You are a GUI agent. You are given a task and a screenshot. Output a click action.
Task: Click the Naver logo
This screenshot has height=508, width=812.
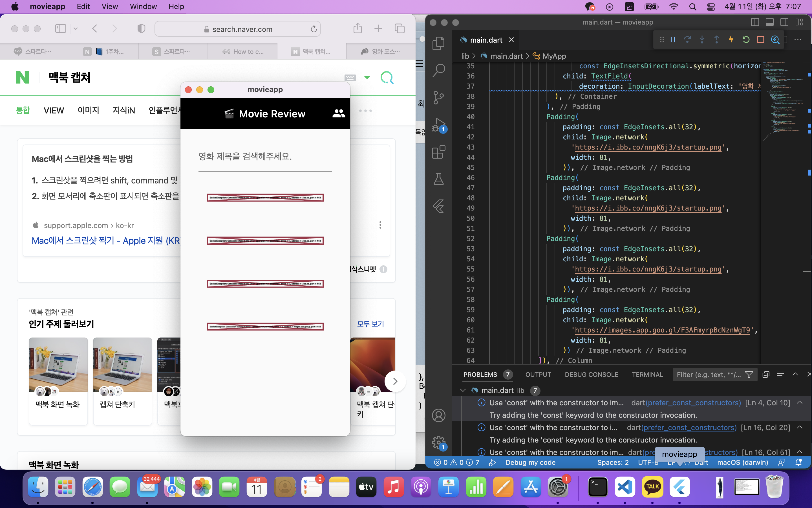[23, 77]
